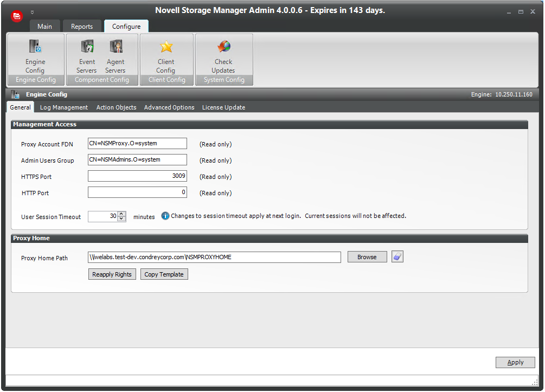The image size is (545, 392).
Task: Decrease the User Session Timeout value
Action: pyautogui.click(x=121, y=219)
